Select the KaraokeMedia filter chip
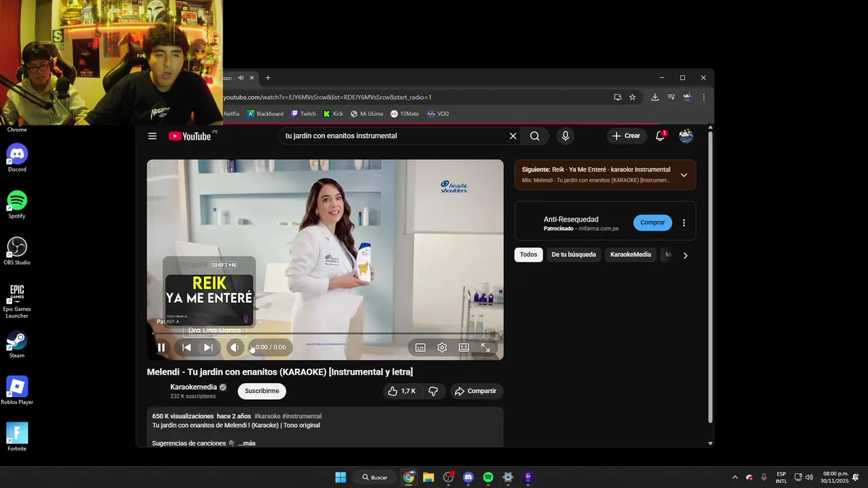 (x=631, y=255)
